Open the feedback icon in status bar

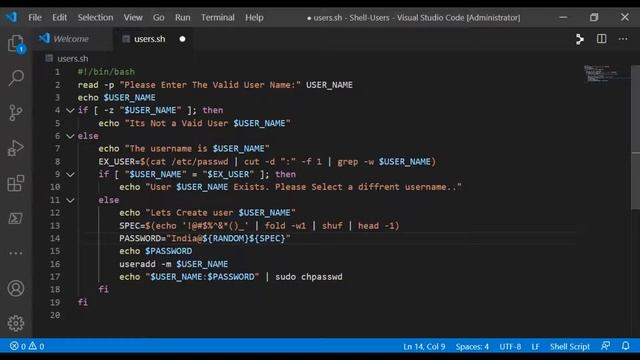(x=606, y=346)
